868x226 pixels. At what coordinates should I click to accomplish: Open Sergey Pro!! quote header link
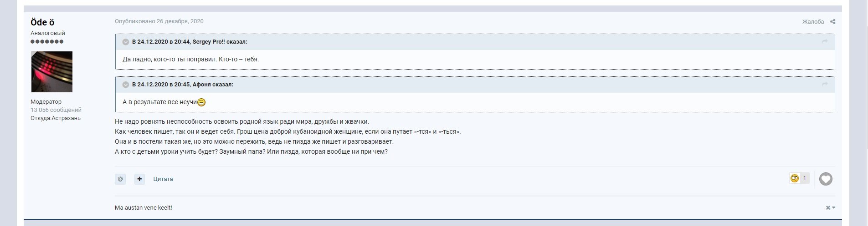tap(190, 42)
